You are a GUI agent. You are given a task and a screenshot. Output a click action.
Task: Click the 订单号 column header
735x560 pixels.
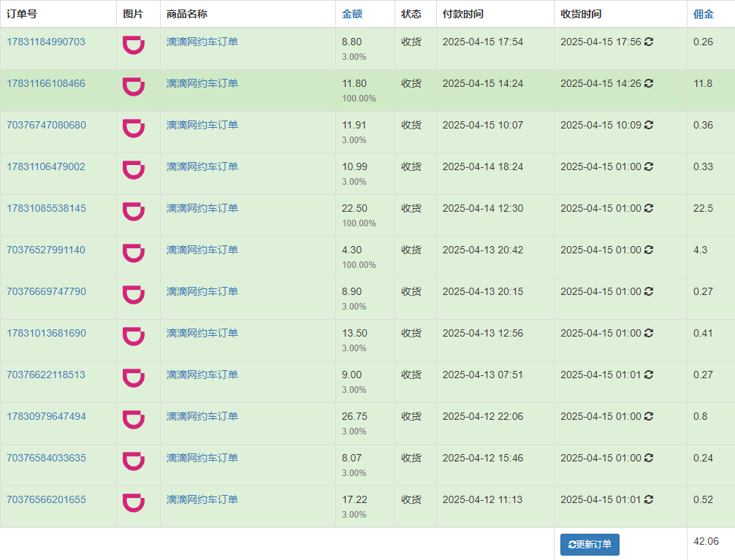click(22, 14)
